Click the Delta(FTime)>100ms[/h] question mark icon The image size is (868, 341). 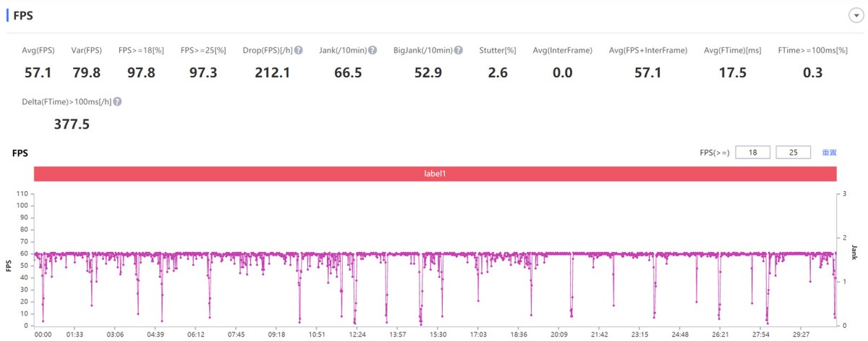117,102
